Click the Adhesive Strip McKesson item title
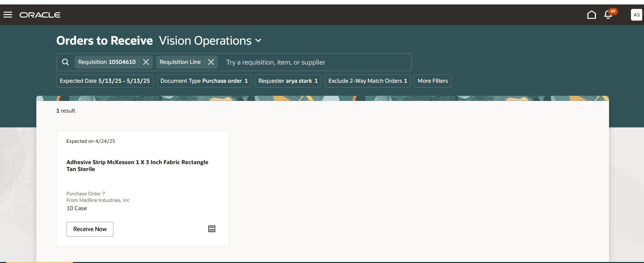The image size is (644, 263). (x=137, y=165)
